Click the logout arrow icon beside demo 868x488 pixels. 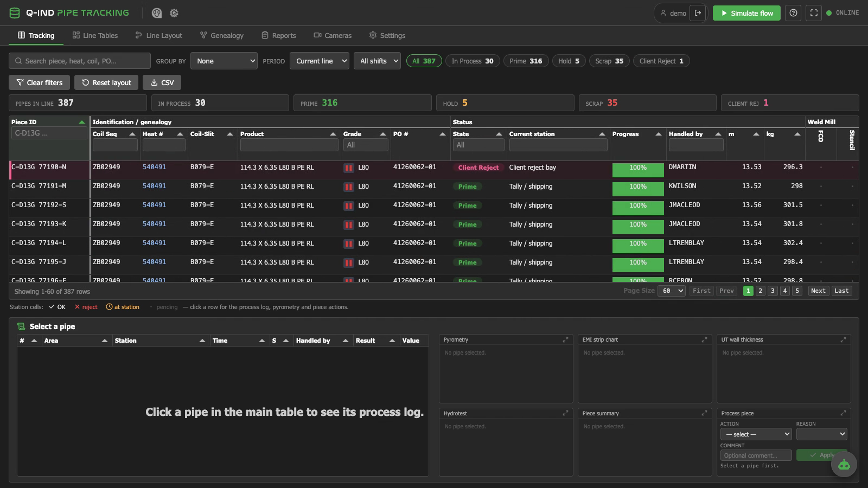(698, 13)
